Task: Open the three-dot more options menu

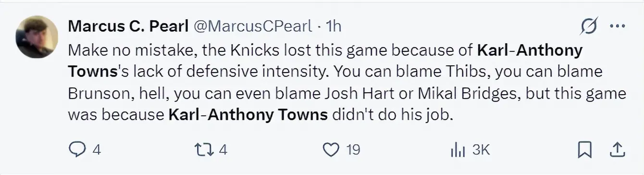Action: point(617,27)
